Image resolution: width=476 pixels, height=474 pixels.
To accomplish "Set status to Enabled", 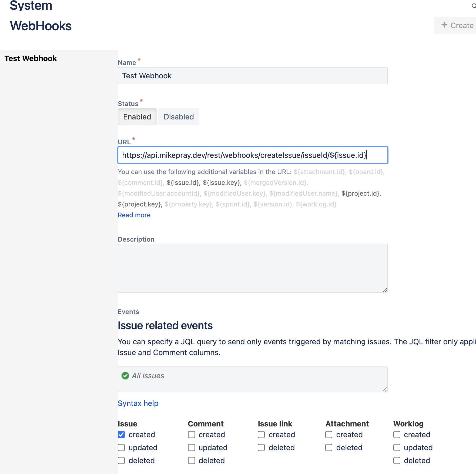I will coord(137,117).
